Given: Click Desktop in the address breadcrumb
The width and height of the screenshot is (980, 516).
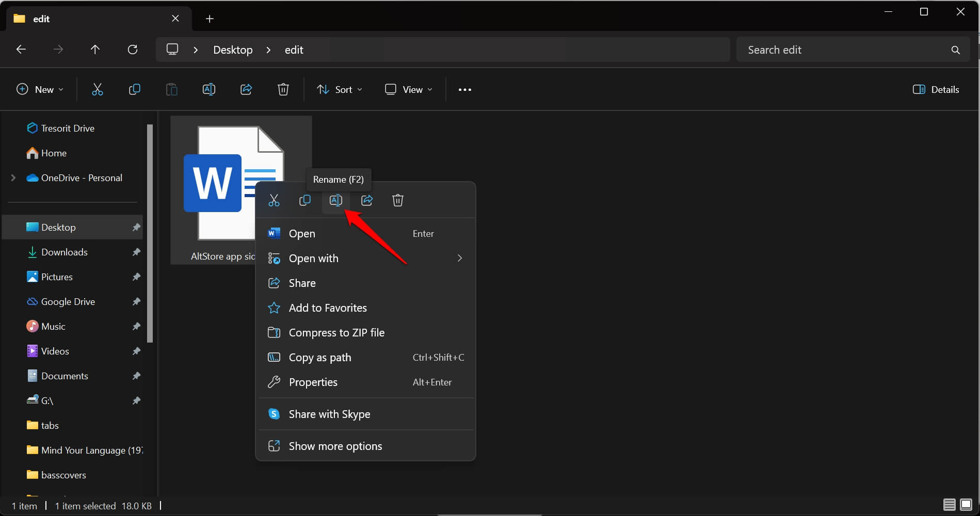Looking at the screenshot, I should (x=233, y=50).
